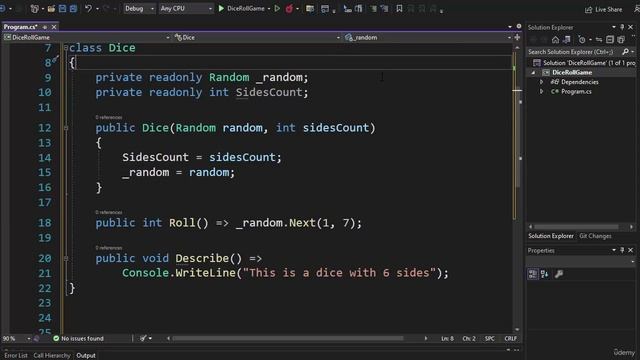
Task: Click the Solution Explorer search magnifier icon
Action: (625, 52)
